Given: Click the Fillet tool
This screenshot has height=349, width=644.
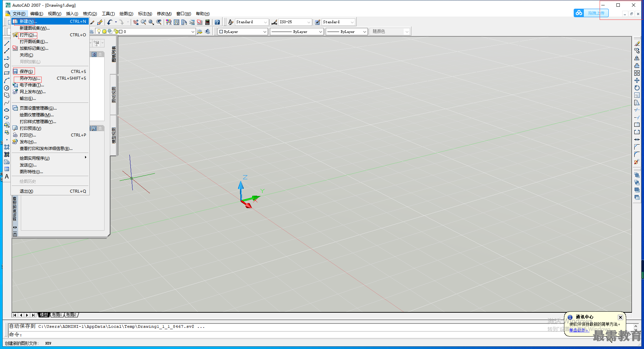Looking at the screenshot, I should pos(637,154).
